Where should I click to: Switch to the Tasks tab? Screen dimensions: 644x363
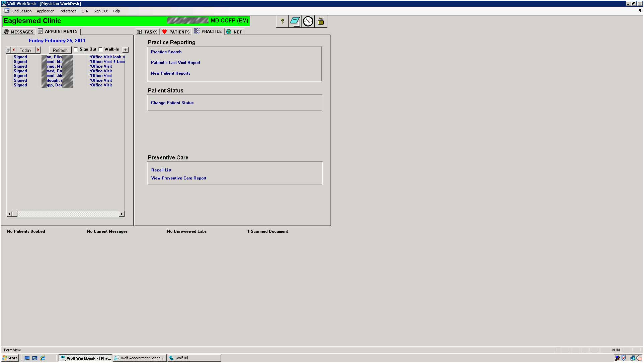click(x=147, y=32)
